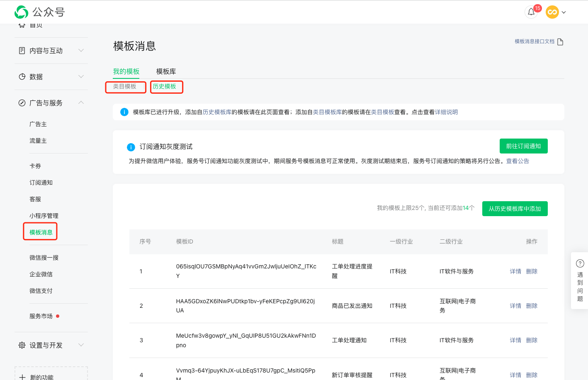Expand the 内容与互动 menu chevron
The image size is (588, 380).
tap(81, 51)
